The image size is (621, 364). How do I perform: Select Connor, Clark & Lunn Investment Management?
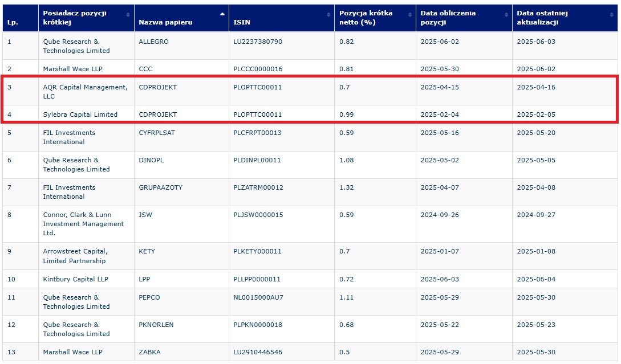click(83, 224)
